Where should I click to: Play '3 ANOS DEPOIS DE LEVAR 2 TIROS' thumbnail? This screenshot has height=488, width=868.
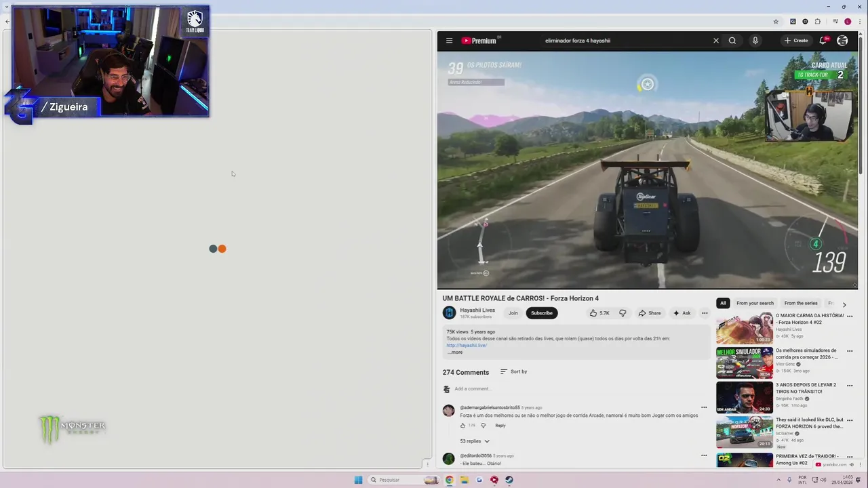click(745, 397)
